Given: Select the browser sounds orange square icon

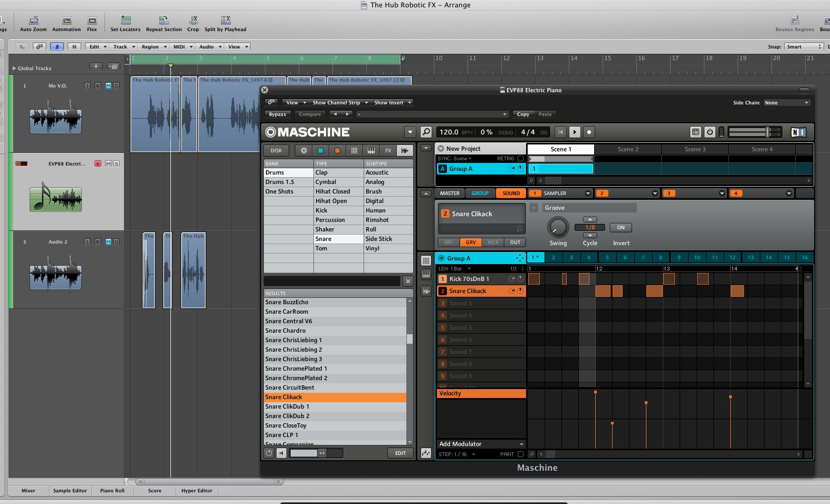Looking at the screenshot, I should [337, 150].
